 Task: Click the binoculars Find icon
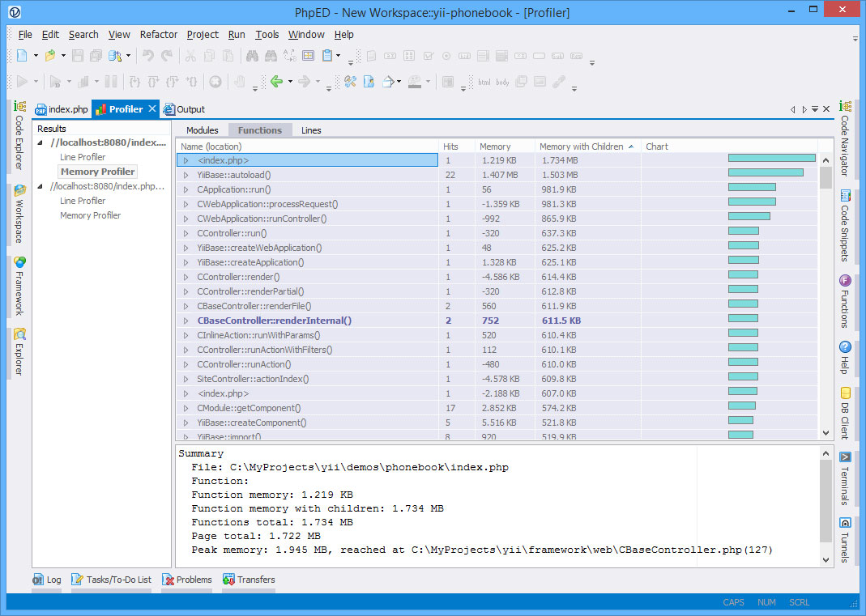click(252, 56)
